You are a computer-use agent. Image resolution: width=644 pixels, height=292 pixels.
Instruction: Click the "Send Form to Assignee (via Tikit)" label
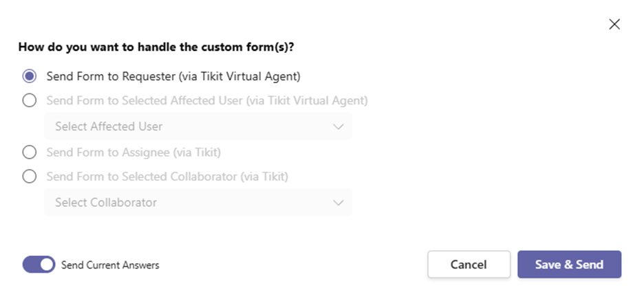[133, 152]
